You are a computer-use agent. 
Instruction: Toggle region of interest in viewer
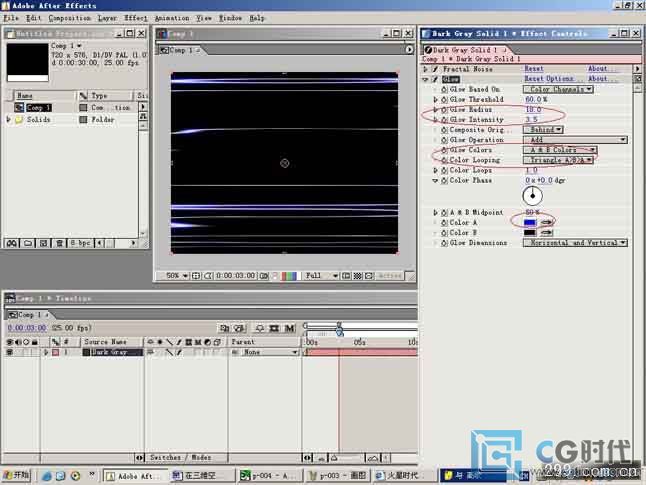[346, 276]
